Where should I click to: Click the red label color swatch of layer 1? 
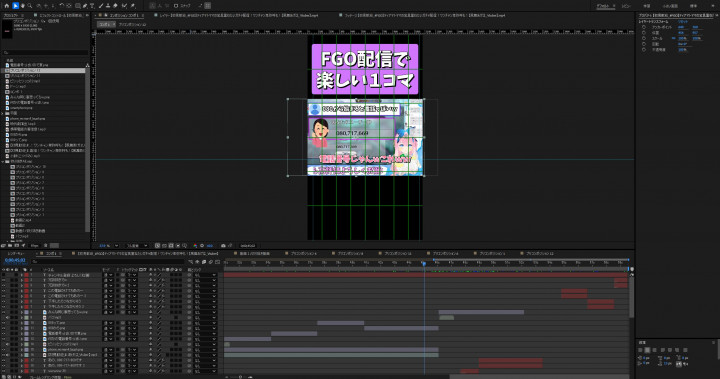(x=27, y=275)
